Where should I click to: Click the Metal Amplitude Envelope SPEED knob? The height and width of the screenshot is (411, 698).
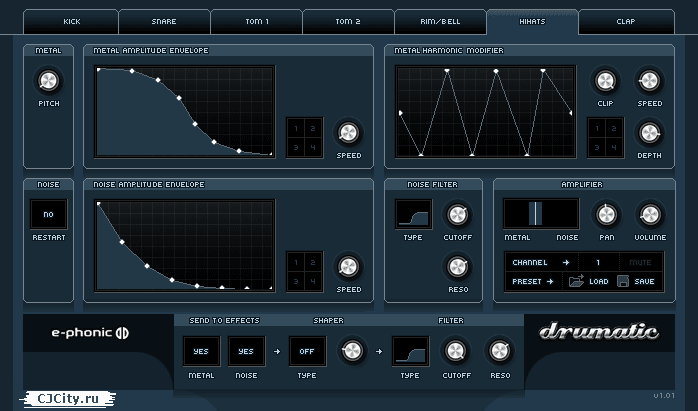(x=349, y=133)
